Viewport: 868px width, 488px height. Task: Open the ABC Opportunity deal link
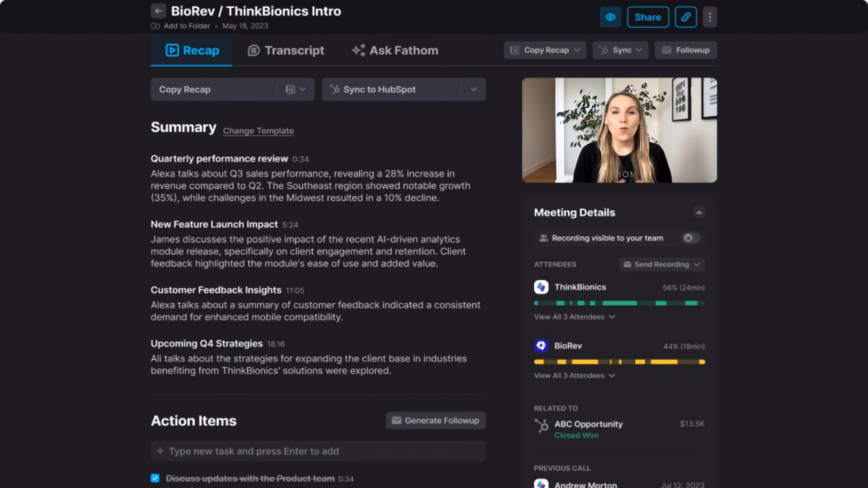pyautogui.click(x=588, y=424)
